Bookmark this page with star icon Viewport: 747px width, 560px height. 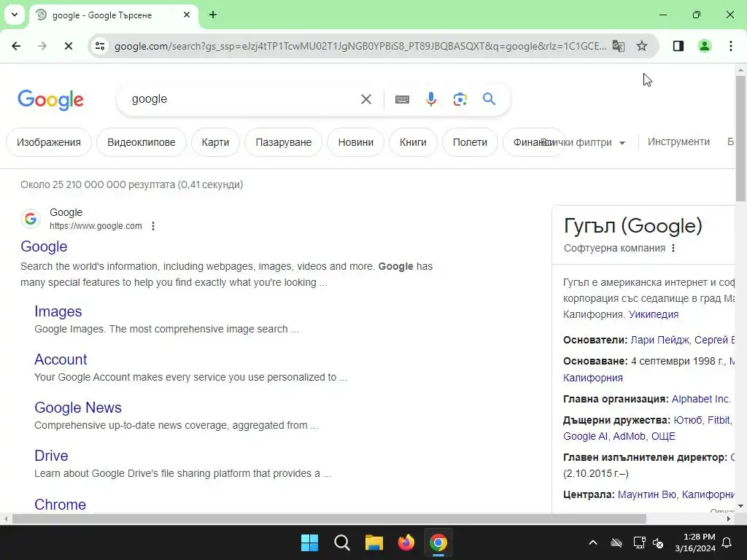[642, 46]
